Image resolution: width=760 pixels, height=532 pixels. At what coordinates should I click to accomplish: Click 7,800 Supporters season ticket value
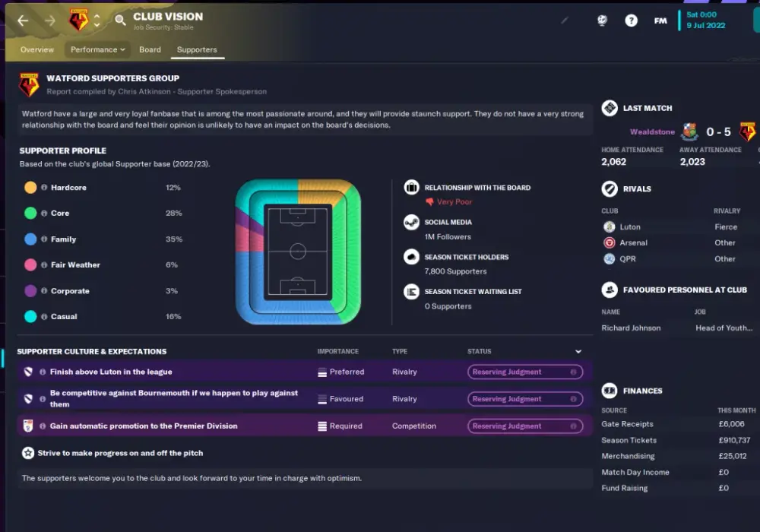(x=455, y=271)
